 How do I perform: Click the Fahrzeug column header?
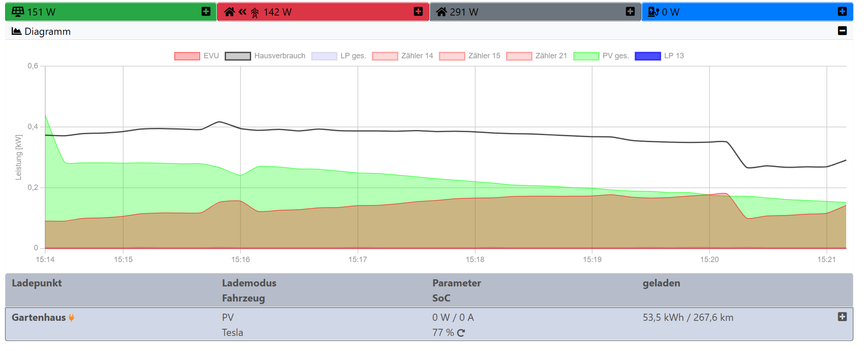[244, 298]
